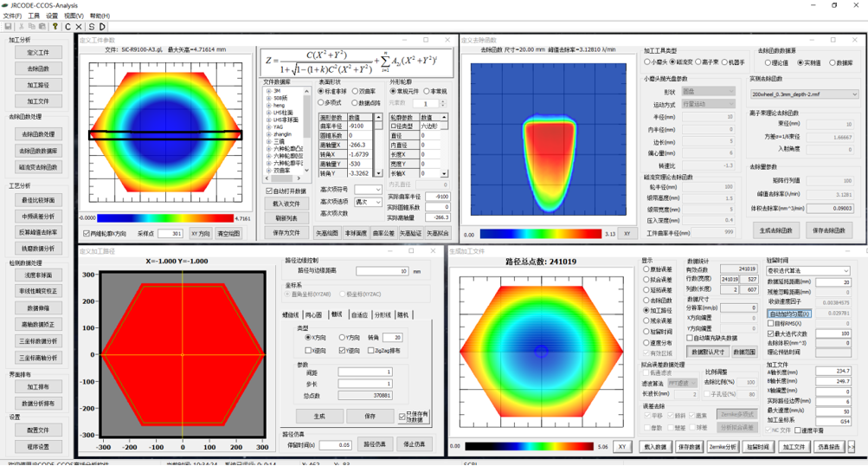Click the D icon in the toolbar
Image resolution: width=868 pixels, height=466 pixels.
103,27
